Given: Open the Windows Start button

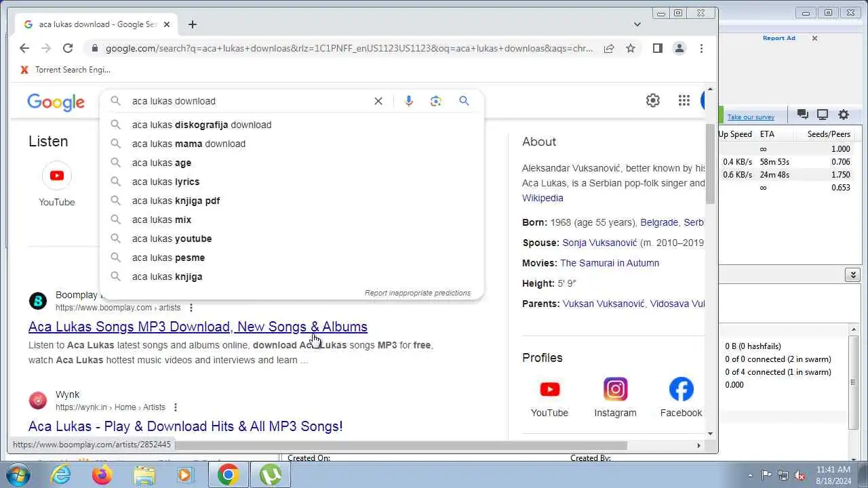Looking at the screenshot, I should click(x=18, y=475).
